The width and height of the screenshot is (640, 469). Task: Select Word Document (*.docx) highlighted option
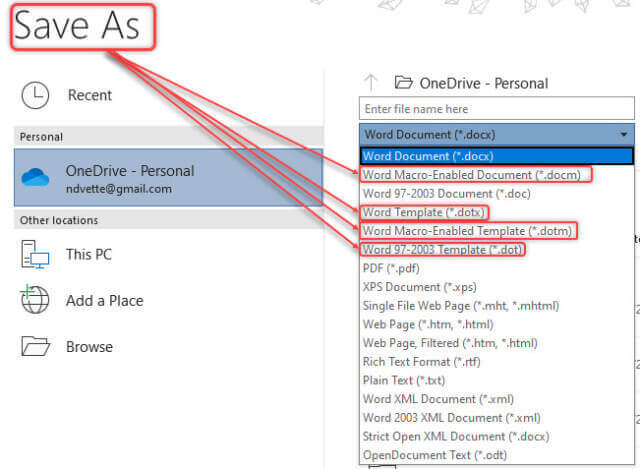496,156
